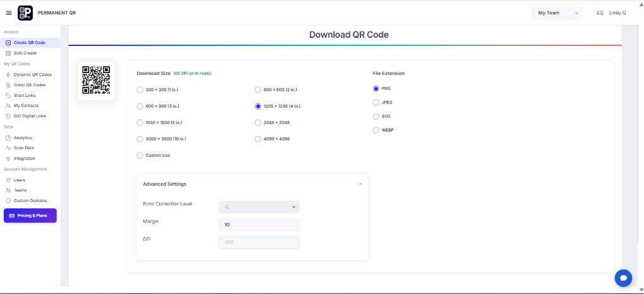The width and height of the screenshot is (644, 294).
Task: Click the Teams group icon
Action: pyautogui.click(x=8, y=190)
